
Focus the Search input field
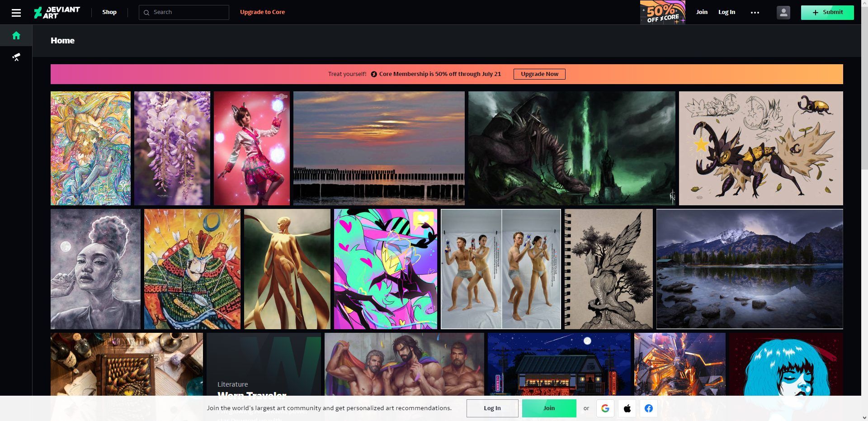184,12
